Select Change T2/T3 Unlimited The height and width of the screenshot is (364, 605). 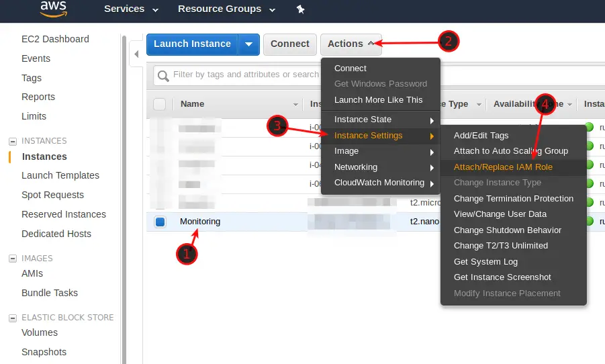513,246
